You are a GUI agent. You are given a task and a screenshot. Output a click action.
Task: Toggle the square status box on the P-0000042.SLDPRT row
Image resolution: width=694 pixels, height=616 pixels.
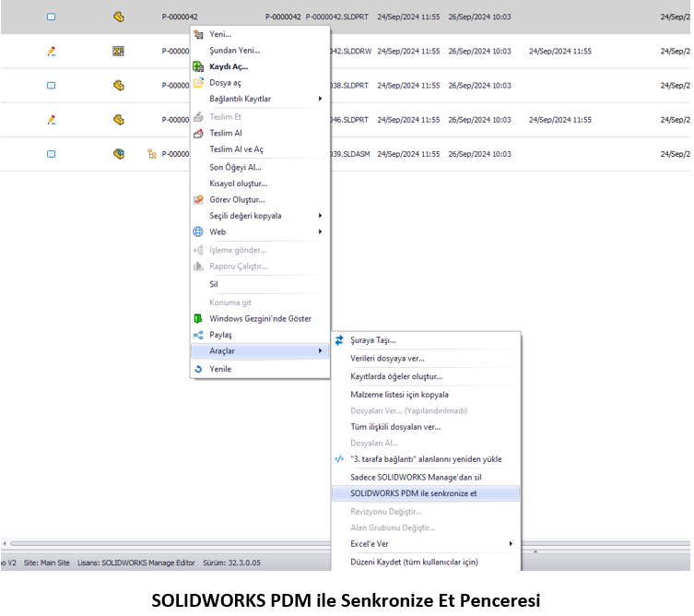tap(52, 17)
